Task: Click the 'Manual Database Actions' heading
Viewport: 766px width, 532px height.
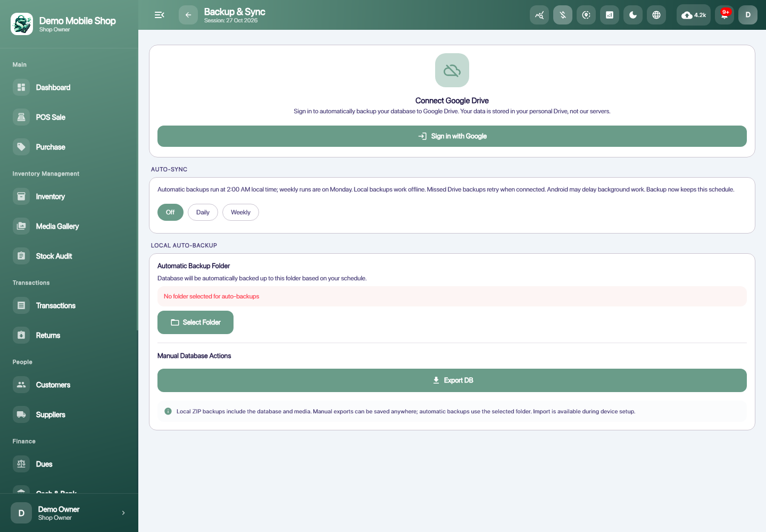Action: [x=194, y=356]
